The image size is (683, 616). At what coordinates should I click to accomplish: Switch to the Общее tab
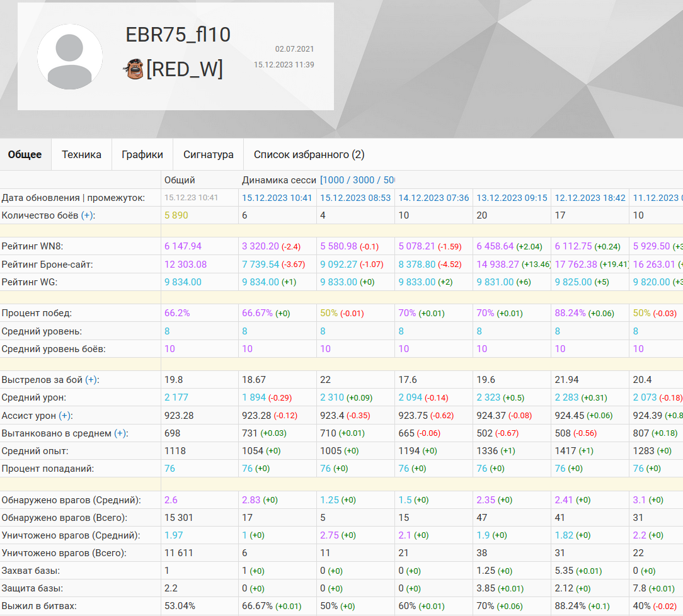pos(25,154)
